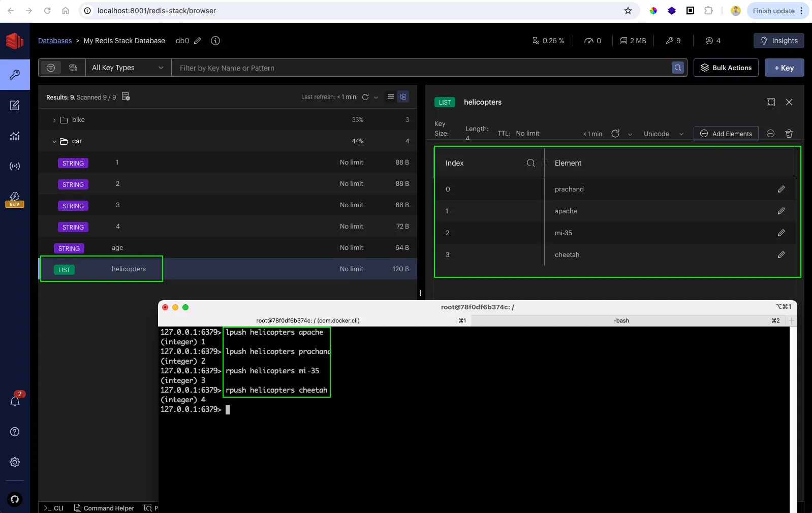Refresh the key list
Image resolution: width=812 pixels, height=513 pixels.
(x=365, y=97)
